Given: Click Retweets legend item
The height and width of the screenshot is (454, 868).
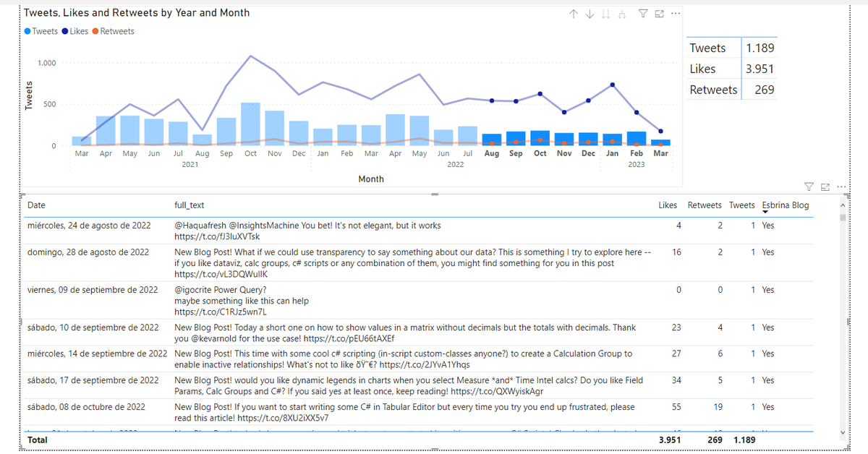Looking at the screenshot, I should (113, 31).
